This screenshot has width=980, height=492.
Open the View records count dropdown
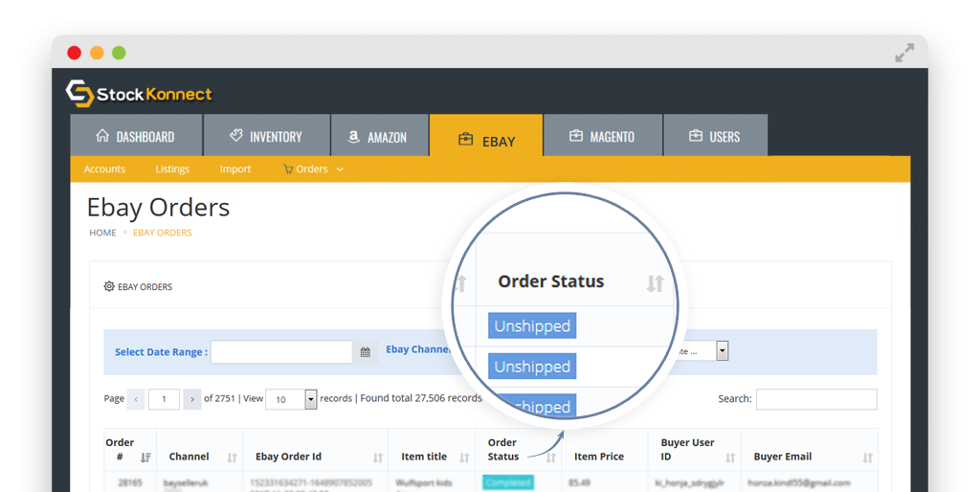click(x=291, y=399)
